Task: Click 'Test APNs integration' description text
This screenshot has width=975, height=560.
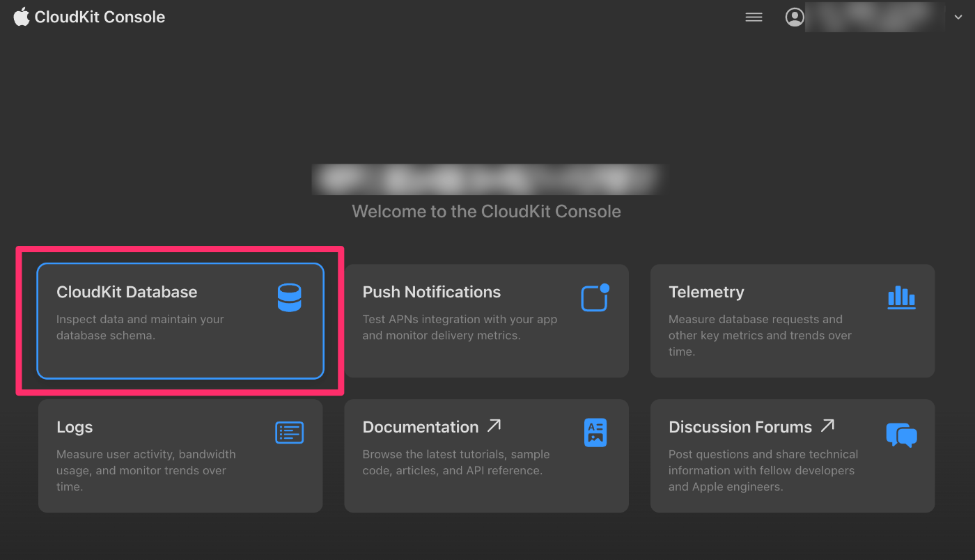Action: coord(460,327)
